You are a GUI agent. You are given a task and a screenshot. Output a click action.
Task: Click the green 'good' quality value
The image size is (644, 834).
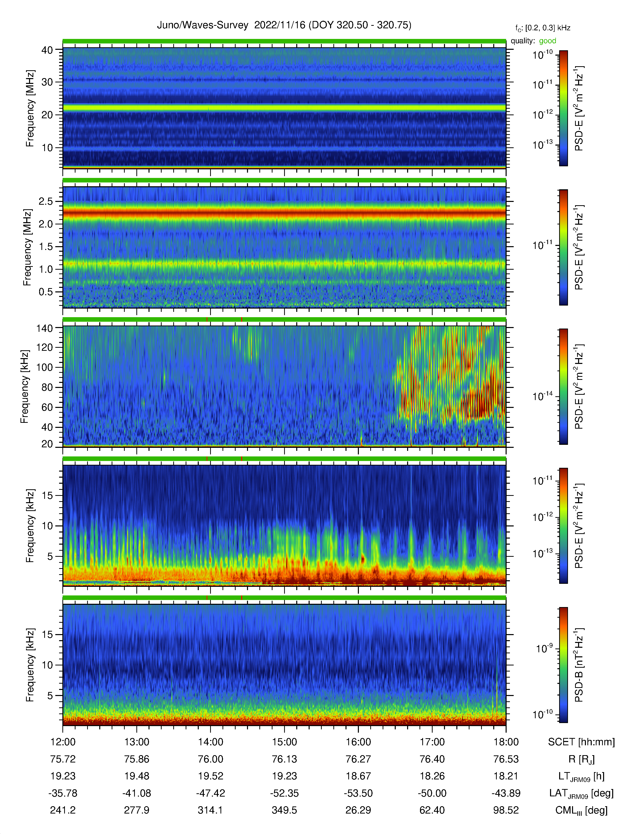pyautogui.click(x=548, y=41)
